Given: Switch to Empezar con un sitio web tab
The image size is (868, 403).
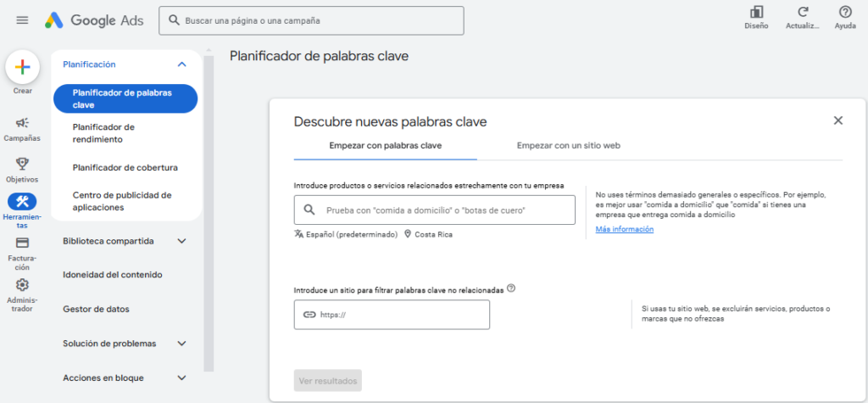Looking at the screenshot, I should [569, 146].
